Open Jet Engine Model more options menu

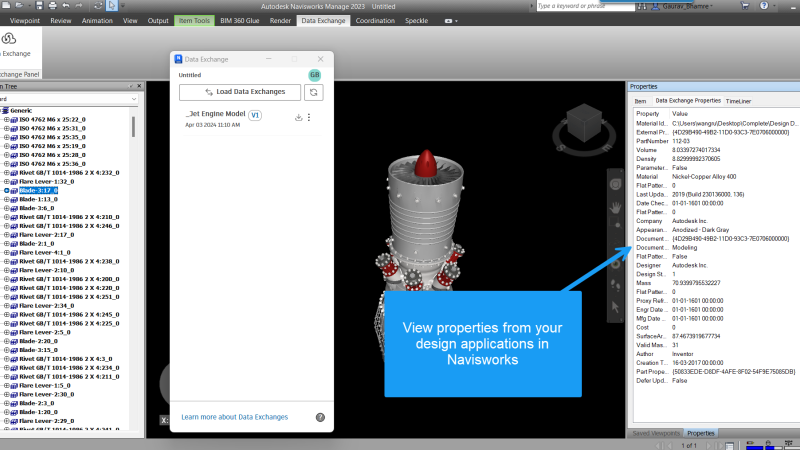point(309,117)
